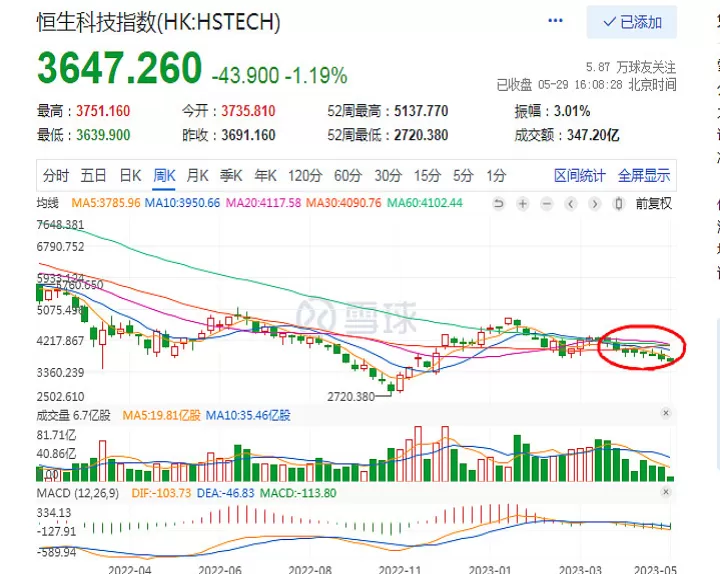The width and height of the screenshot is (720, 574).
Task: Open the three-dot more options menu
Action: [x=555, y=21]
